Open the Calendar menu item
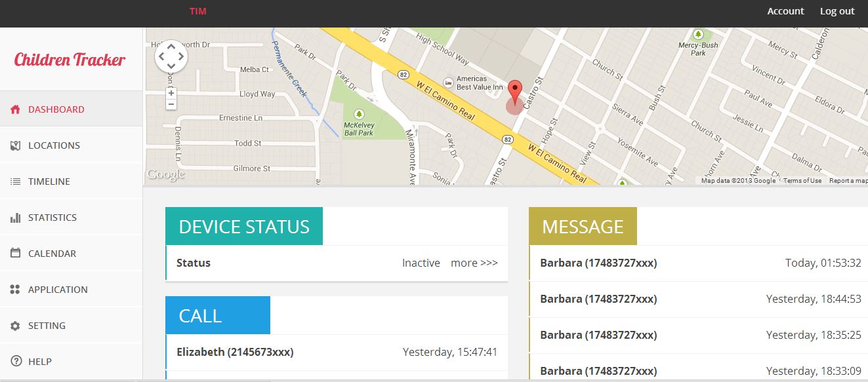 tap(71, 254)
